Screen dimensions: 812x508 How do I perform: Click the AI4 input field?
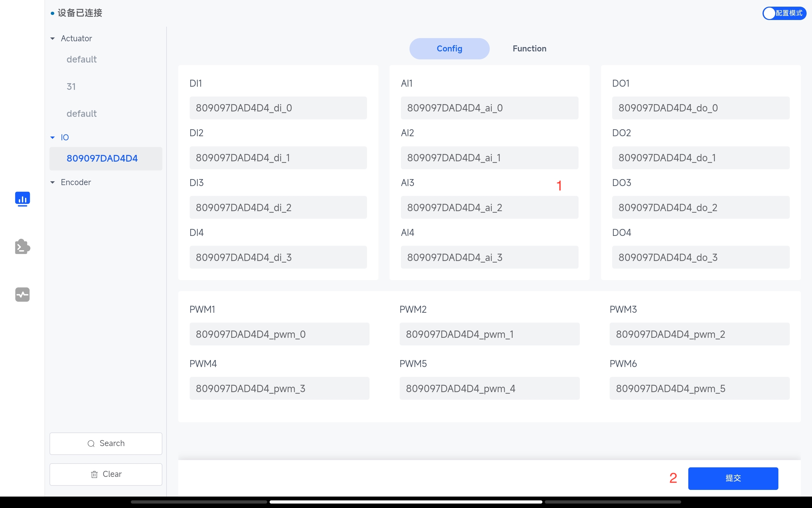click(x=489, y=257)
